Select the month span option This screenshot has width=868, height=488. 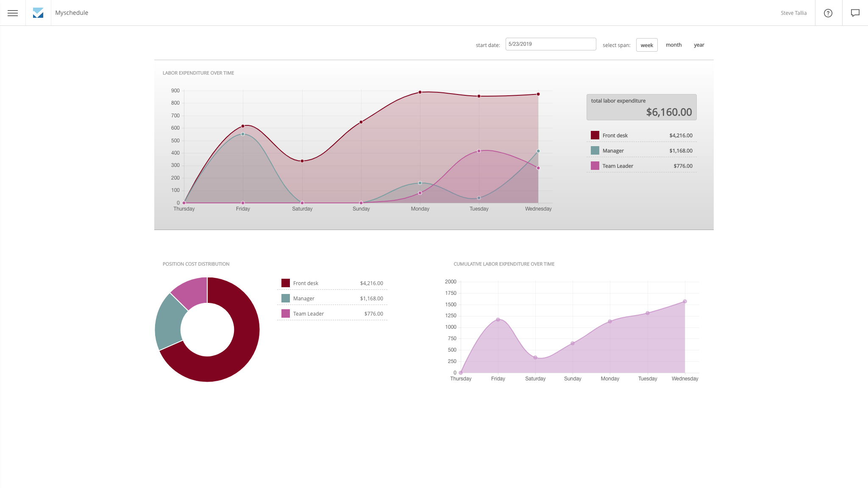pyautogui.click(x=673, y=45)
